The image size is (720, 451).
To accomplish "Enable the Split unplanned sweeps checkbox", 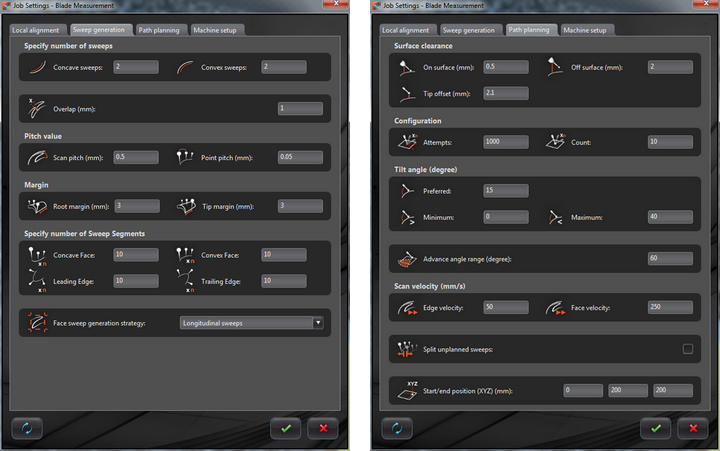I will point(687,348).
